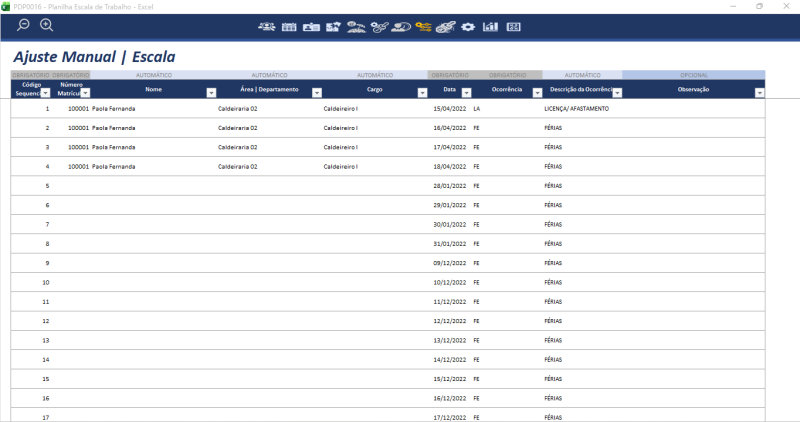Expand the Nome column filter dropdown
The image size is (800, 422).
tap(211, 92)
